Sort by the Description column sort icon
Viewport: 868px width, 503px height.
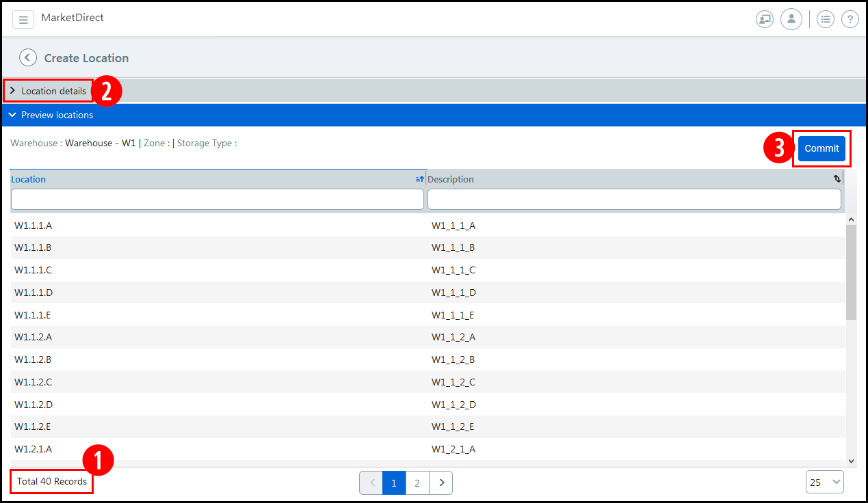[837, 179]
